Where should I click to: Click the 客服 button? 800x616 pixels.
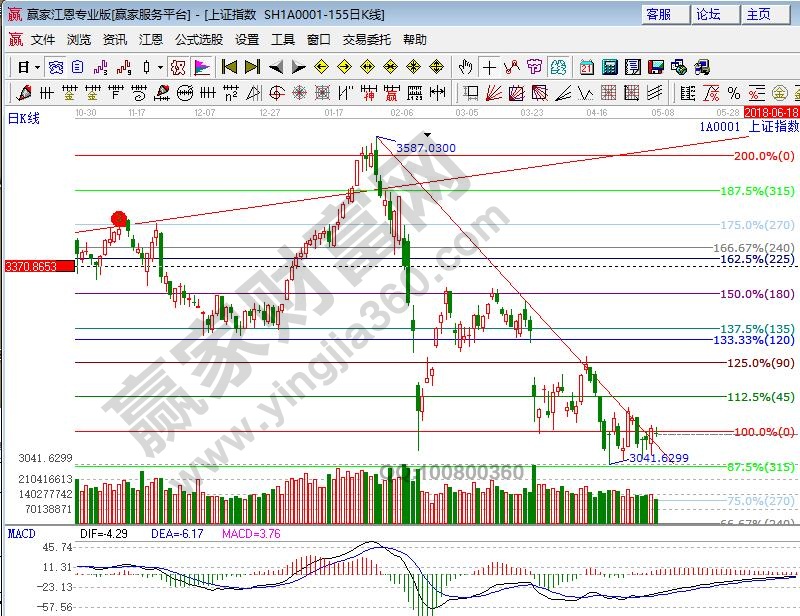click(666, 14)
